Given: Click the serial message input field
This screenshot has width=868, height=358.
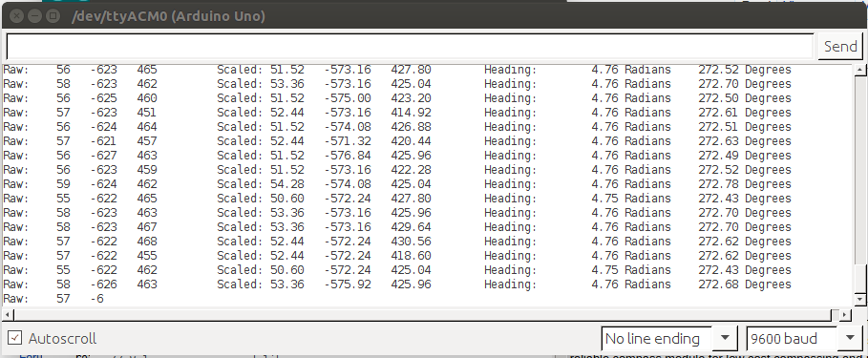Looking at the screenshot, I should pos(411,47).
